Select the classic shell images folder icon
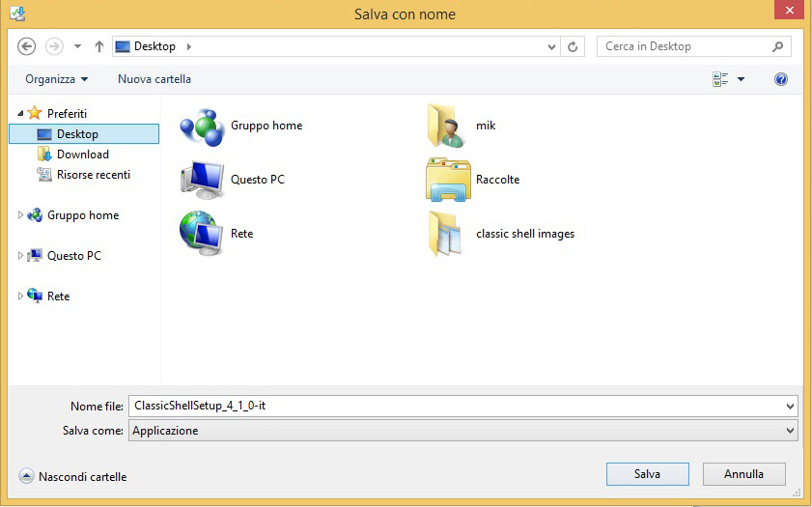 pos(445,234)
